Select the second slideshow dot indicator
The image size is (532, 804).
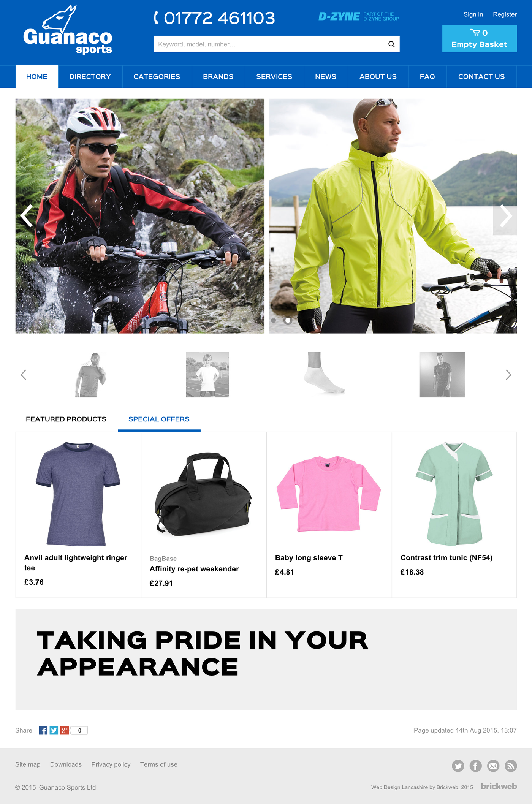288,320
